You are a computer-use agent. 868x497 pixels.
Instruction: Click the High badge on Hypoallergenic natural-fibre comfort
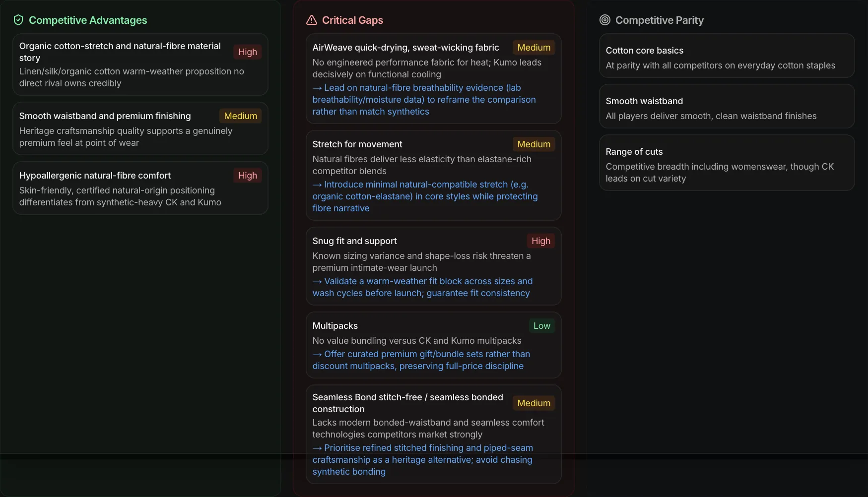click(x=248, y=176)
